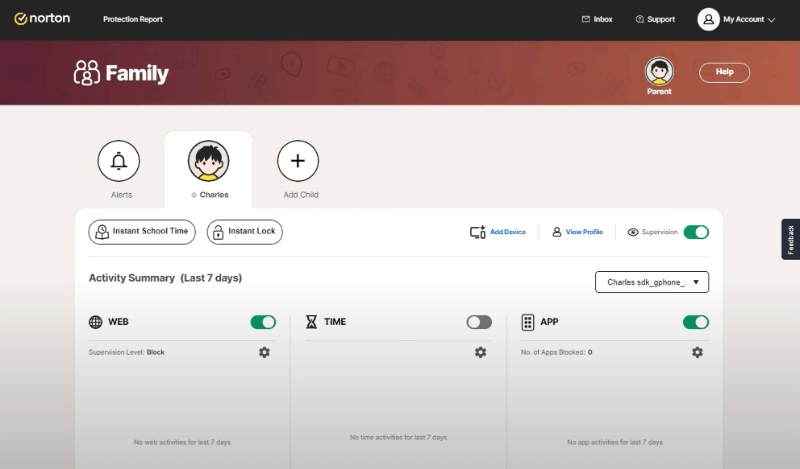Click the My Account label text
Screen dimensions: 800x469
(x=743, y=19)
